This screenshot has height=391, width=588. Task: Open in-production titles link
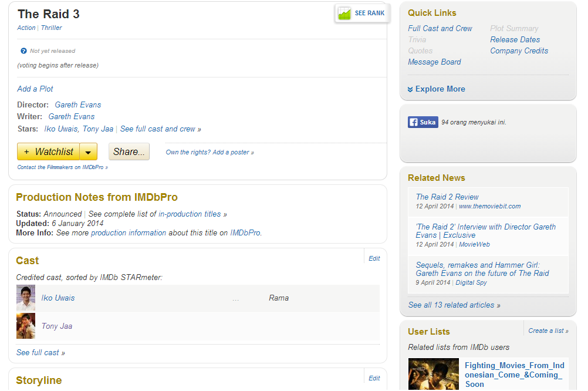[x=190, y=214]
